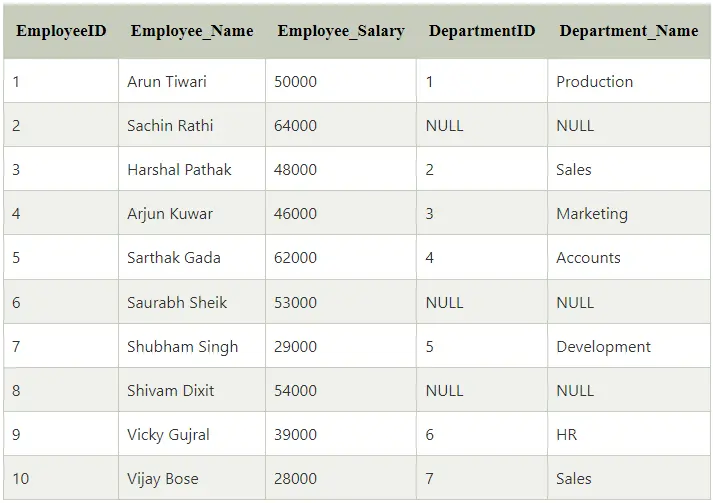This screenshot has width=713, height=503.
Task: Select the Sachin Rathi name cell
Action: click(x=192, y=125)
